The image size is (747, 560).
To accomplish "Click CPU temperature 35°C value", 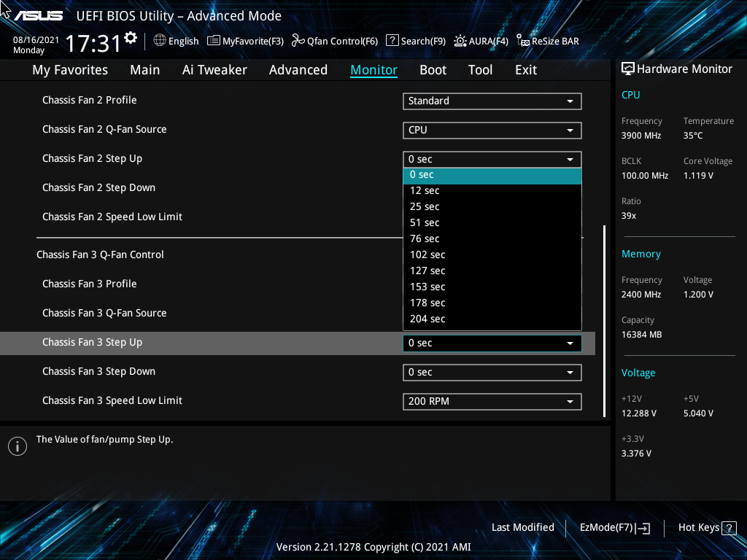I will coord(693,136).
